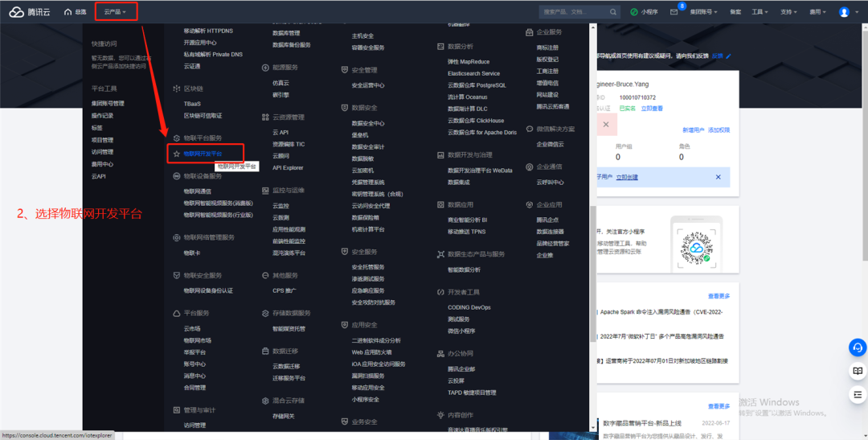Click the 平台服务 cloud icon

tap(177, 313)
